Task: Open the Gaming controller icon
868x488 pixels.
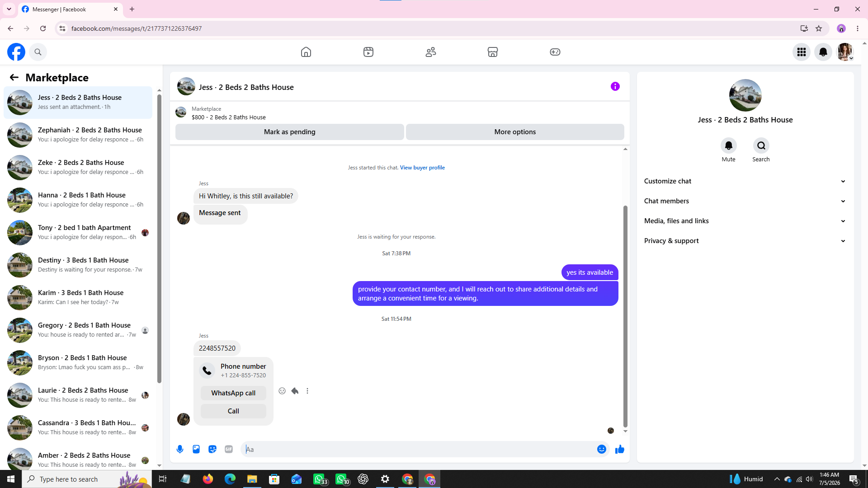Action: click(x=555, y=52)
